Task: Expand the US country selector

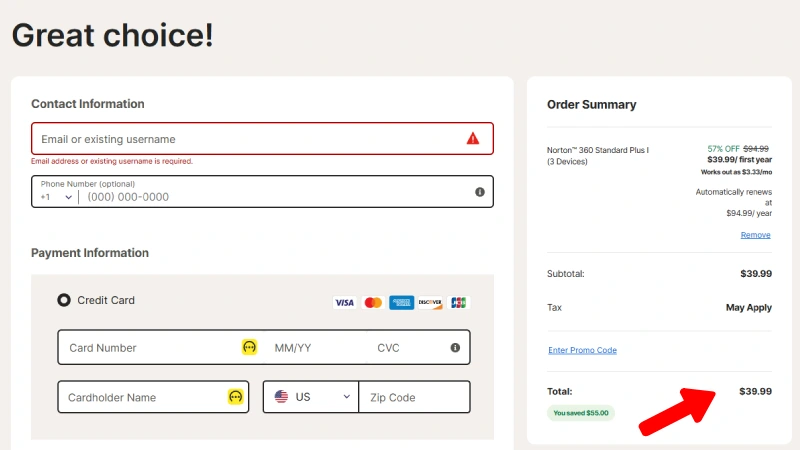Action: [311, 397]
